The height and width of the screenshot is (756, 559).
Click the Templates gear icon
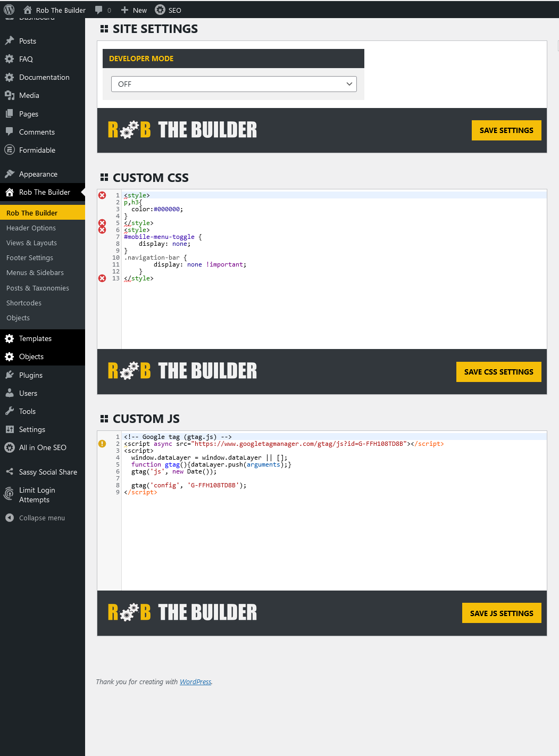[10, 338]
